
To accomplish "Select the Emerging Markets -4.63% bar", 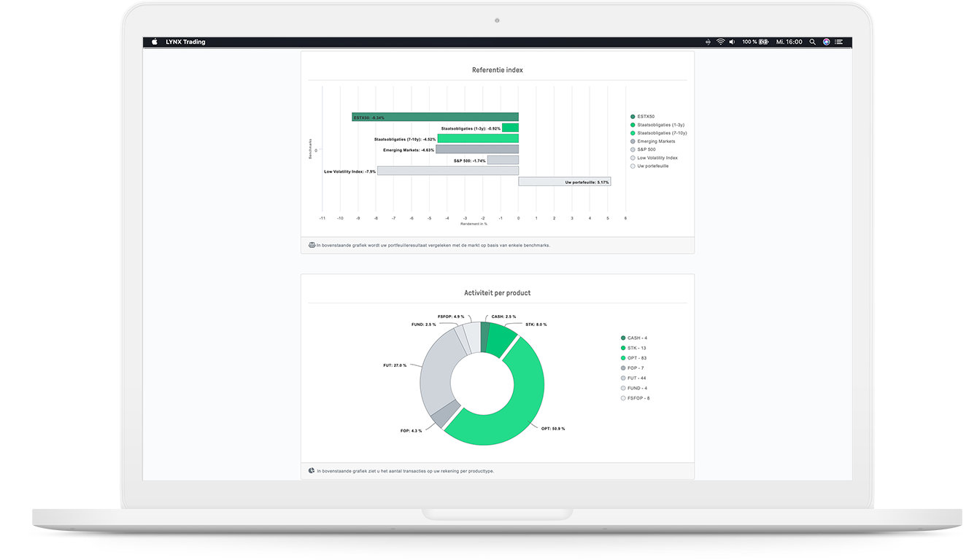I will [477, 149].
